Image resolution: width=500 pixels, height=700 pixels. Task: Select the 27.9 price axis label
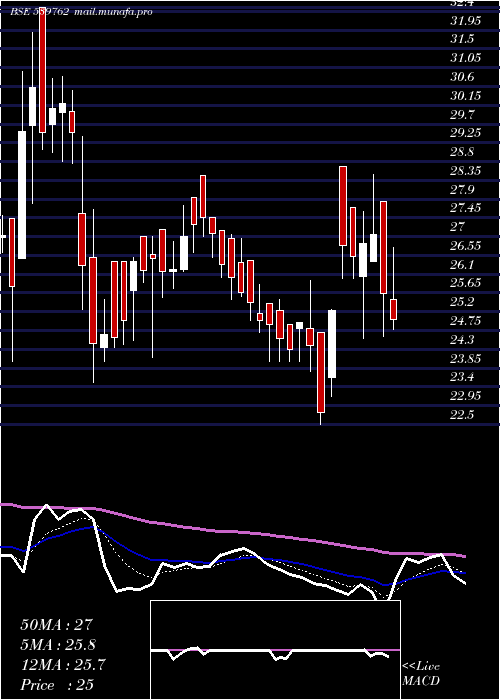click(462, 189)
